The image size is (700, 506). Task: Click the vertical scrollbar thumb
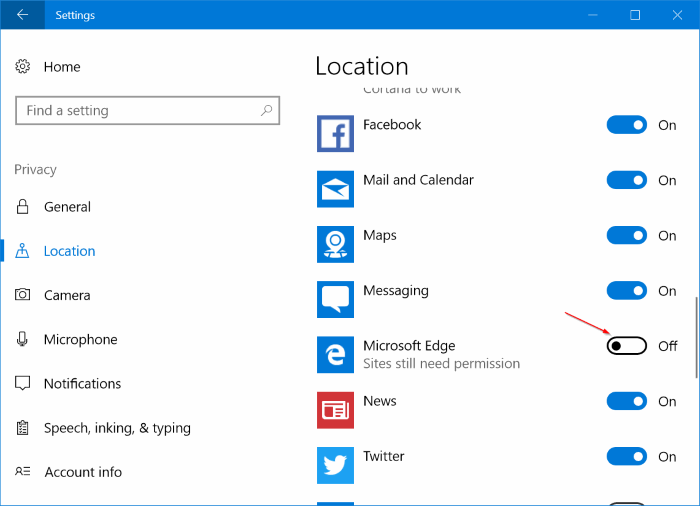click(x=696, y=337)
